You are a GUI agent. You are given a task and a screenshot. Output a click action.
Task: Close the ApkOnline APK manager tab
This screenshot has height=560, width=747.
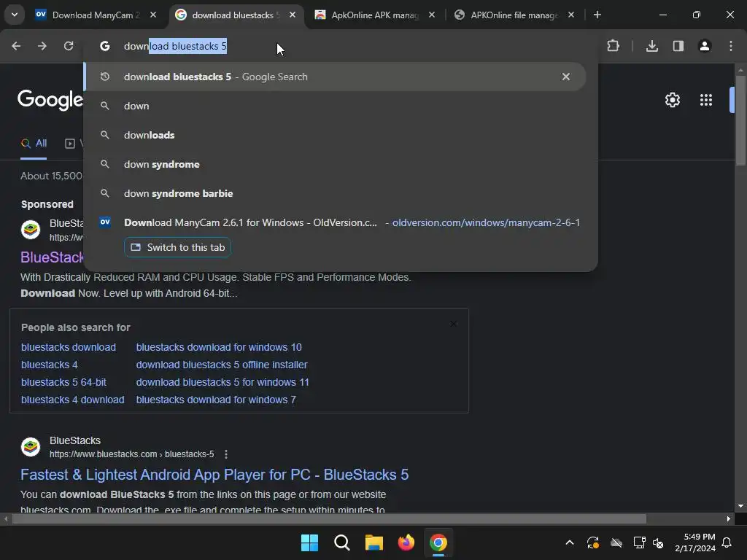(432, 15)
